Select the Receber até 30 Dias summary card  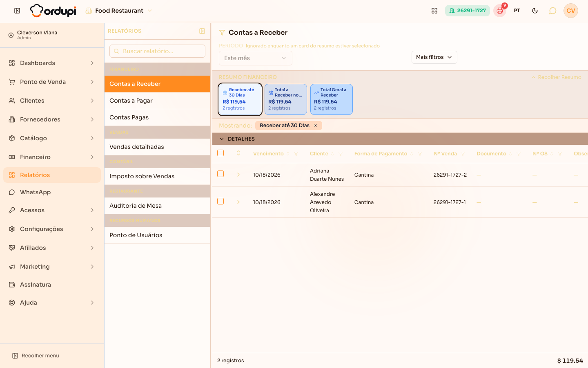coord(240,99)
